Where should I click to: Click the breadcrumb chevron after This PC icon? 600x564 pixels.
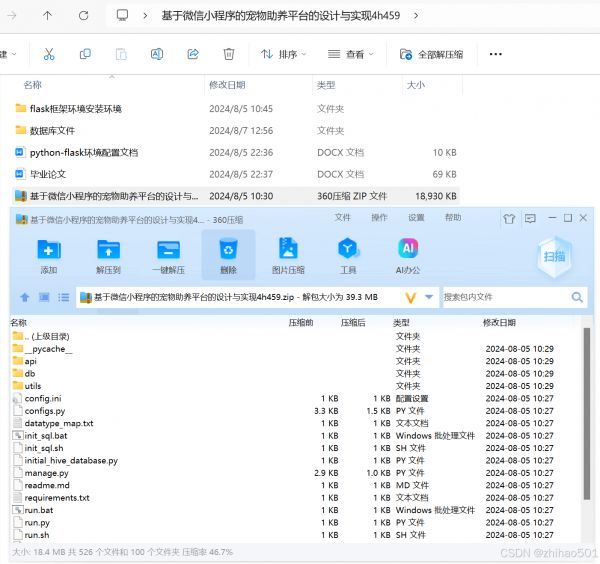[x=145, y=16]
